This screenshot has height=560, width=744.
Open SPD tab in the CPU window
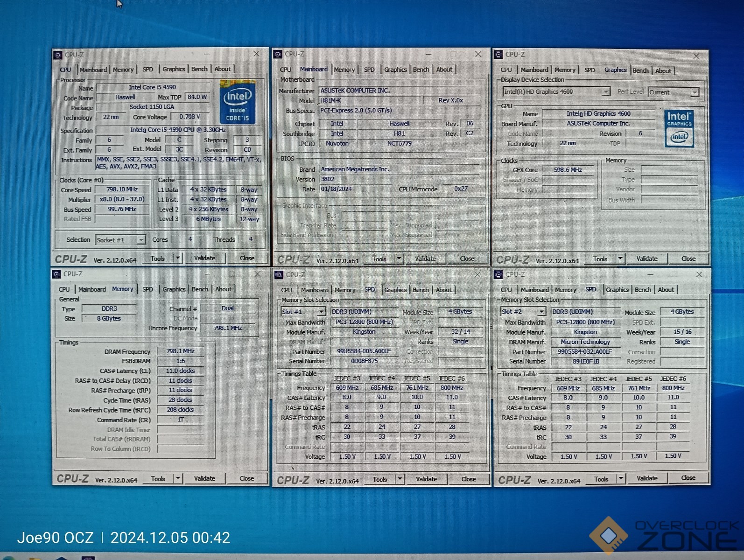(x=148, y=70)
